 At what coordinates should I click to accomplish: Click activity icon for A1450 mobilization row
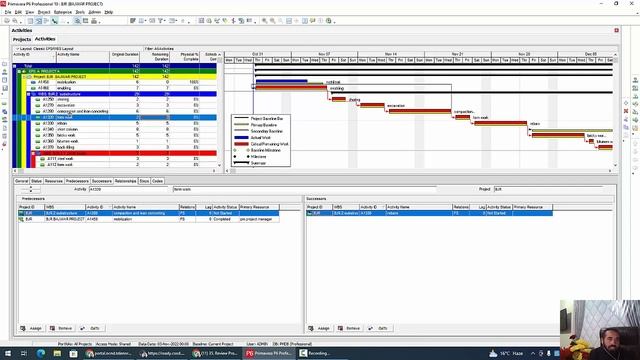pos(33,82)
